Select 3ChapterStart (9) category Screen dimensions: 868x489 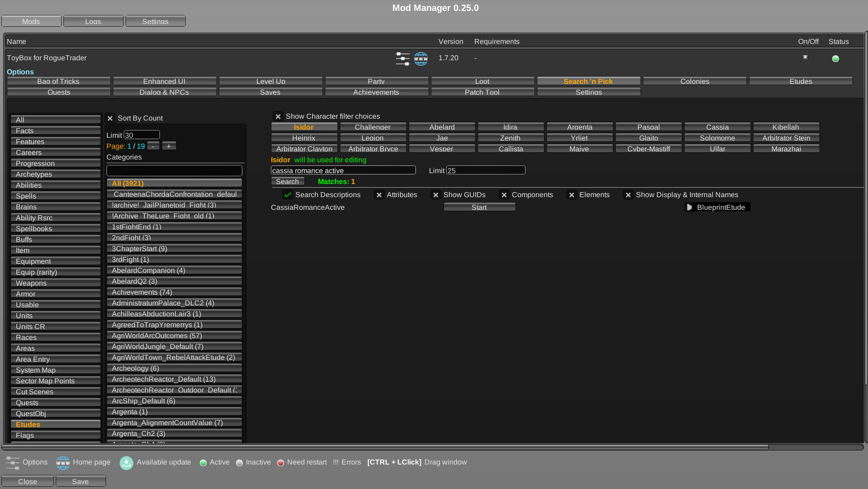tap(174, 248)
